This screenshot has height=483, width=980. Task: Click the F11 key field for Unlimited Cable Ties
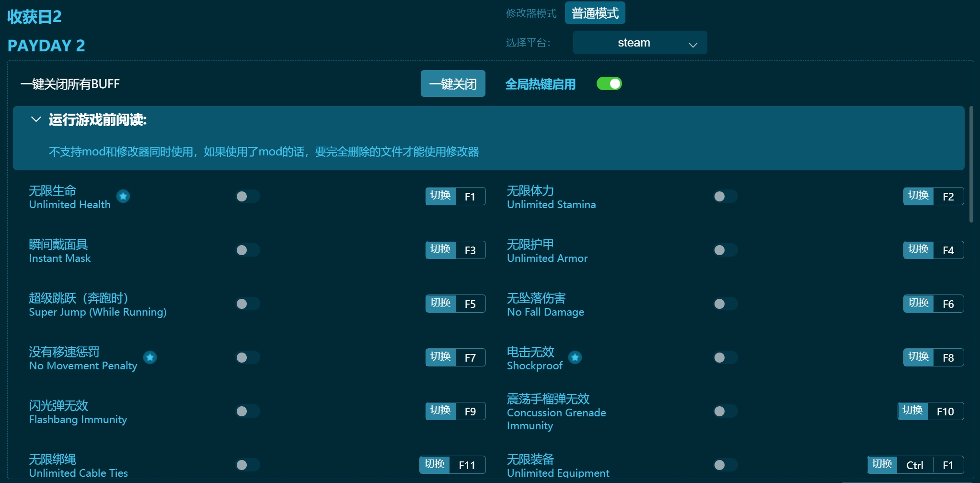pos(467,465)
